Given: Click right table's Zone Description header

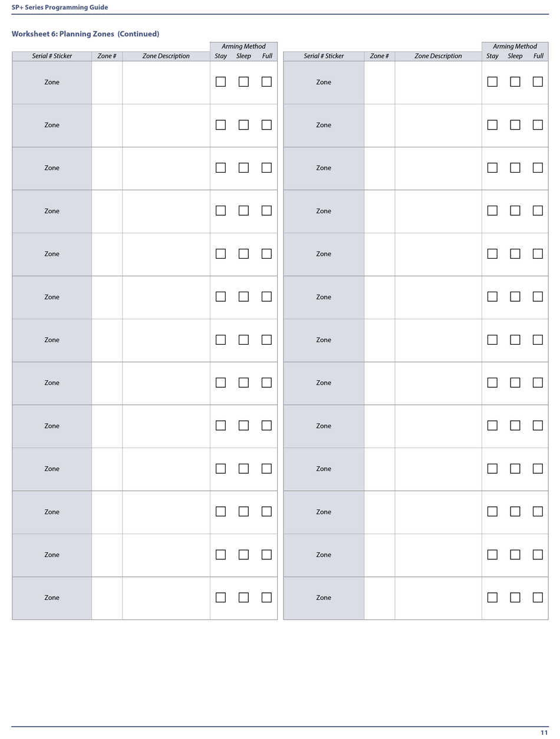Looking at the screenshot, I should click(439, 56).
